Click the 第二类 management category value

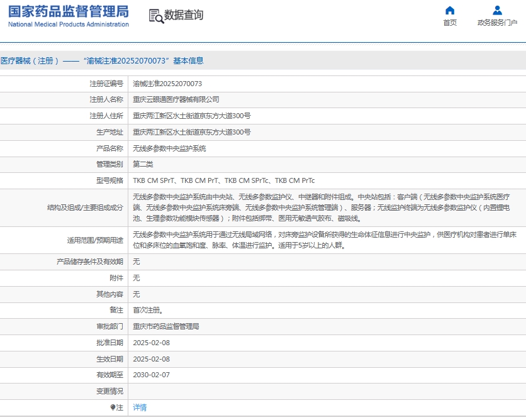[x=143, y=164]
